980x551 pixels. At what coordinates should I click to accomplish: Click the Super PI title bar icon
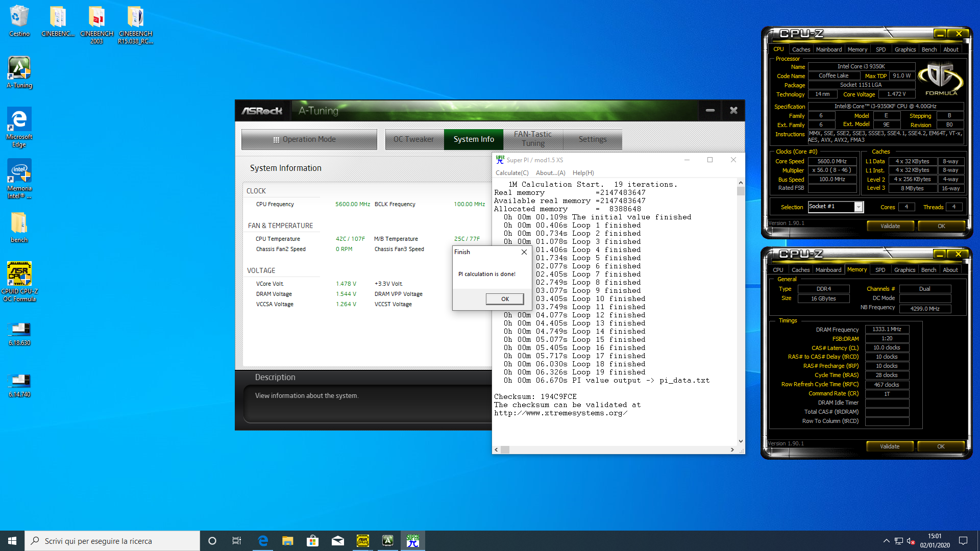pos(500,160)
